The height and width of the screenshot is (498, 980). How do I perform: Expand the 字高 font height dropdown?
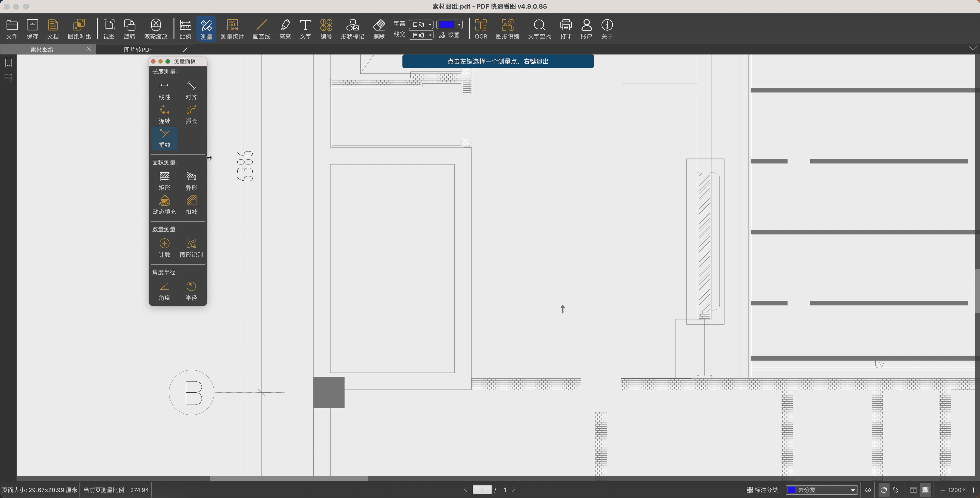click(x=421, y=24)
